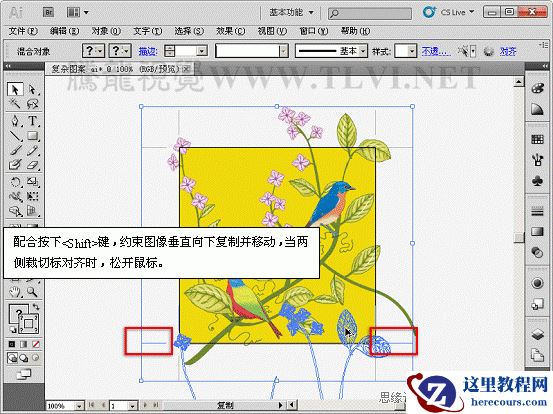This screenshot has height=414, width=553.
Task: Open the Gradient panel
Action: 537,231
